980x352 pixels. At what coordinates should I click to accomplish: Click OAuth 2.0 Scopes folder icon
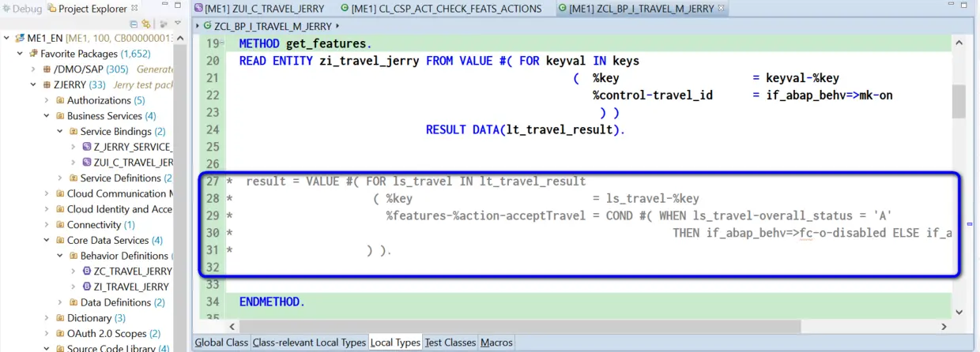click(59, 333)
